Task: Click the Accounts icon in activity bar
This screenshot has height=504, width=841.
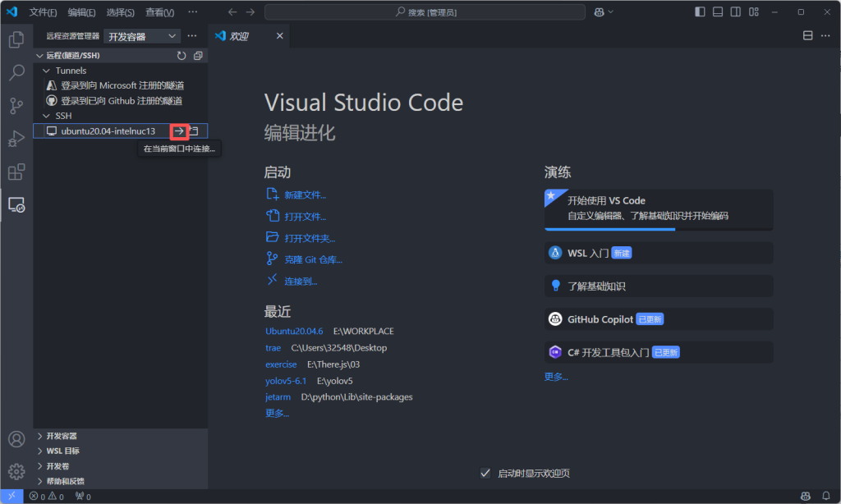Action: (16, 439)
